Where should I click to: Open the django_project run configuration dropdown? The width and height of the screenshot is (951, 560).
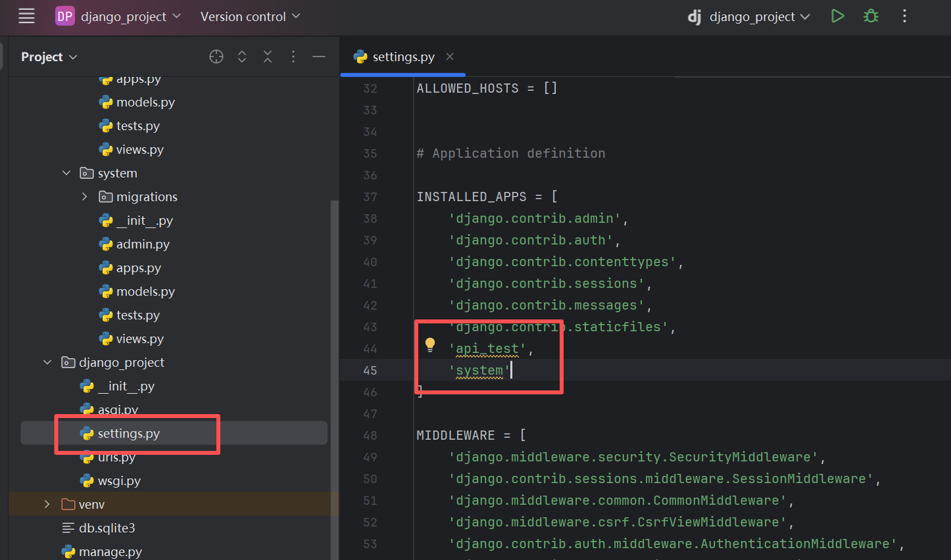click(749, 16)
